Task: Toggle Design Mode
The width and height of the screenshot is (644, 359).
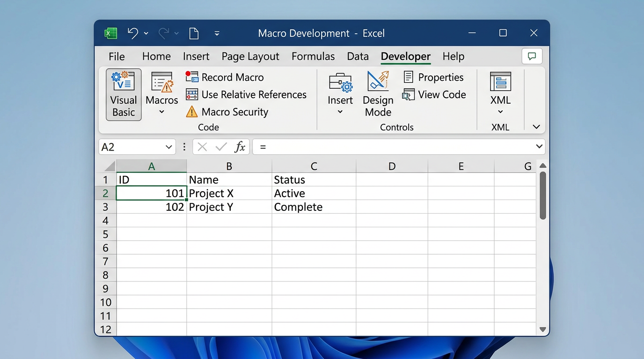Action: coord(378,94)
